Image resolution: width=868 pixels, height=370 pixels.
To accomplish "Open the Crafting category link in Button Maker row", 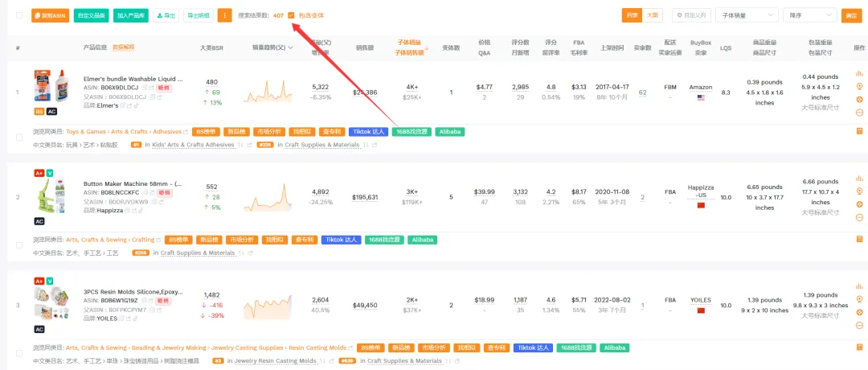I will (x=143, y=240).
